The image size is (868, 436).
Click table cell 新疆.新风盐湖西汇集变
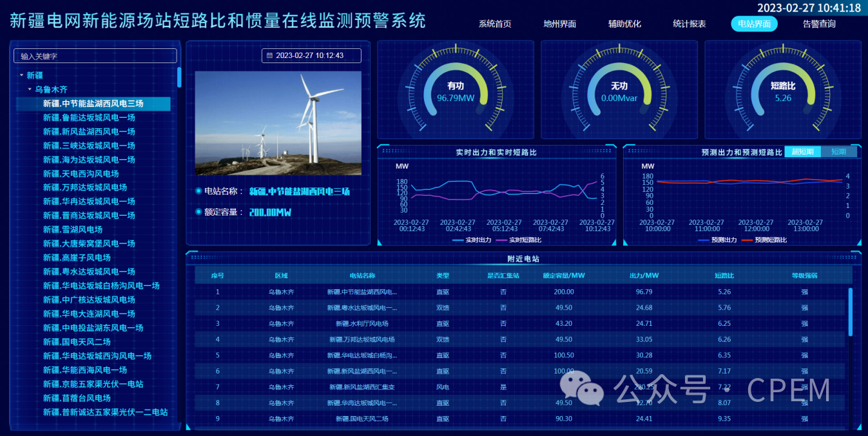tap(362, 387)
